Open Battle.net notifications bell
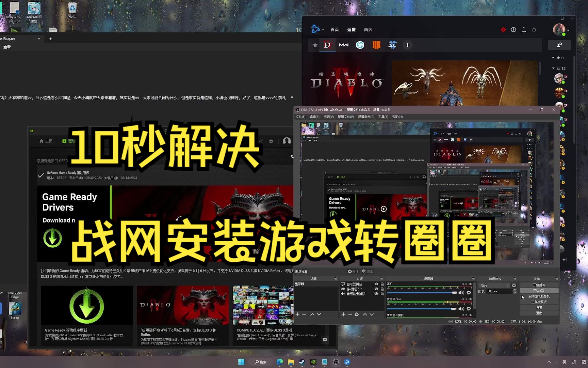 point(534,30)
